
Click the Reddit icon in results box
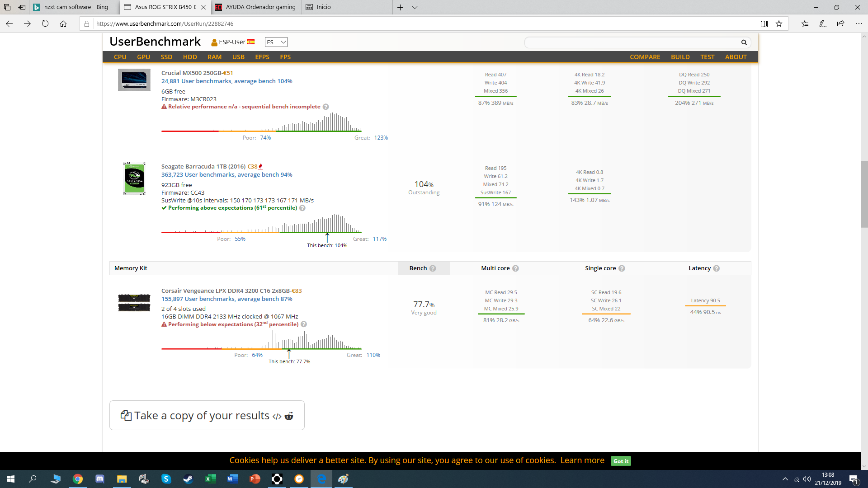[289, 416]
